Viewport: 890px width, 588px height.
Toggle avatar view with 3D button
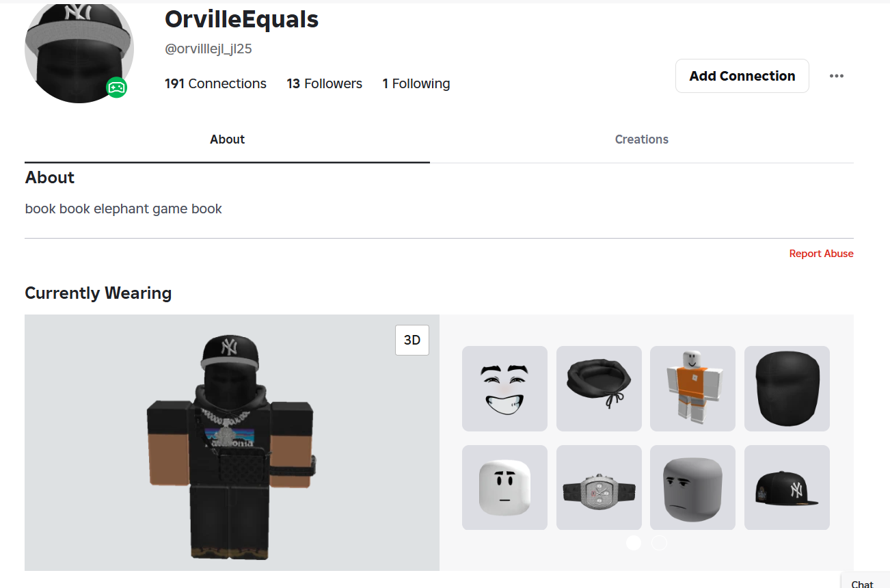[412, 340]
